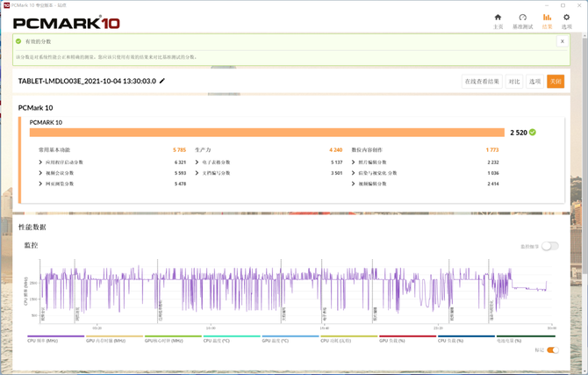The width and height of the screenshot is (588, 375).
Task: Click the 选项 button beside 对比
Action: pyautogui.click(x=534, y=82)
